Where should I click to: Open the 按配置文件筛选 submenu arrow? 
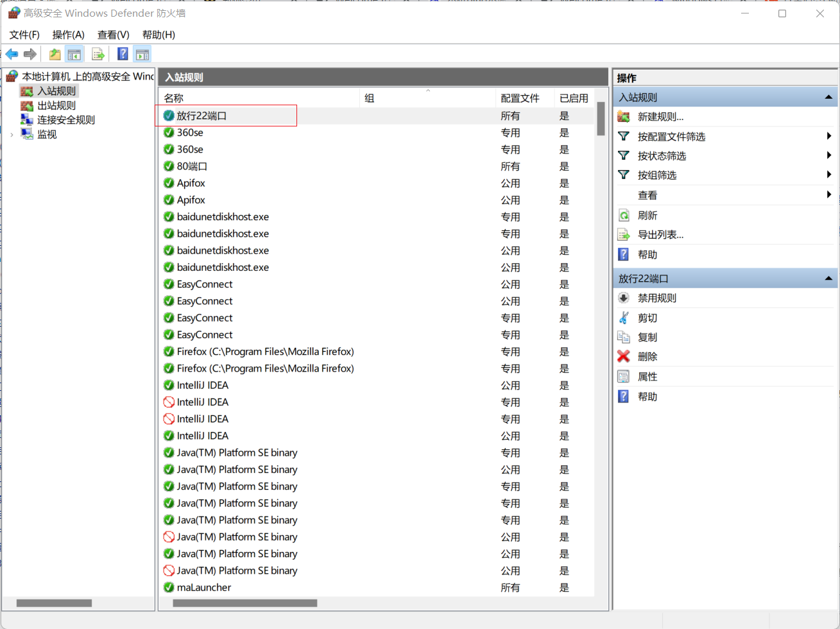pyautogui.click(x=829, y=136)
